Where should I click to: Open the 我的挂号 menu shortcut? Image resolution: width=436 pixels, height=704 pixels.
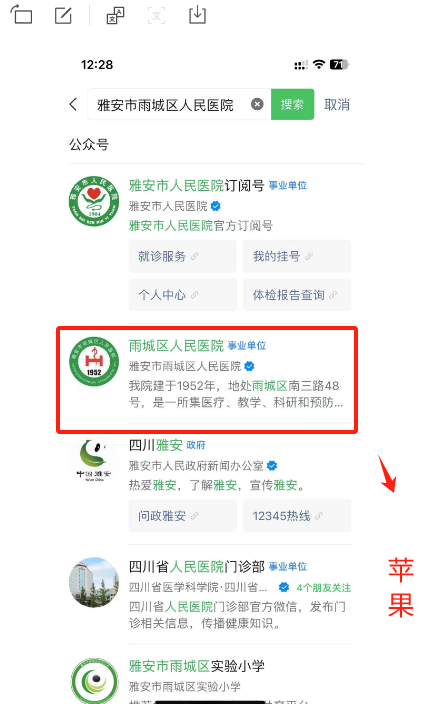(x=297, y=256)
